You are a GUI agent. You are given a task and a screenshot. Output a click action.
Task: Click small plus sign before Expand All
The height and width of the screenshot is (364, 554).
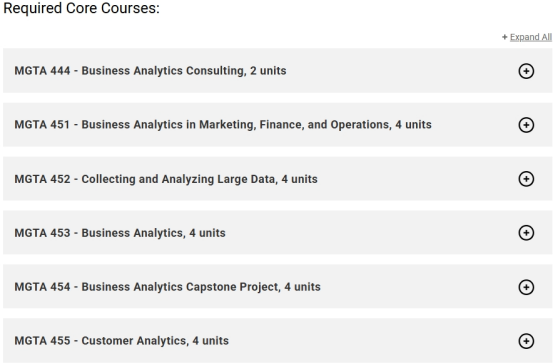505,37
